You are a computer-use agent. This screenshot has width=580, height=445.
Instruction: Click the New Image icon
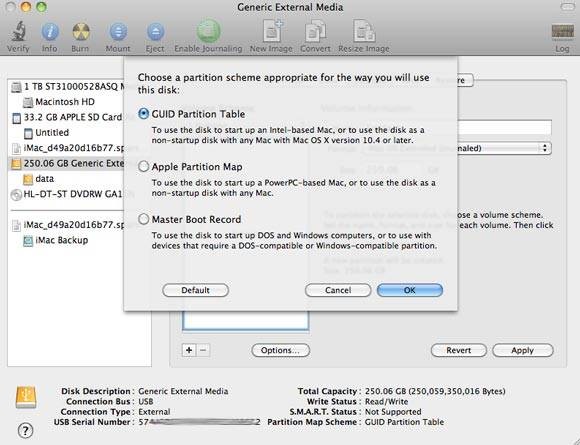(x=272, y=31)
